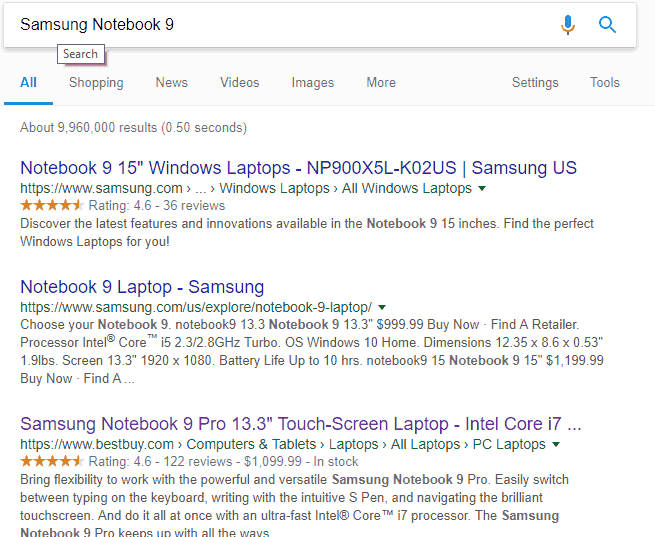This screenshot has height=537, width=655.
Task: Open the Settings menu
Action: (x=535, y=82)
